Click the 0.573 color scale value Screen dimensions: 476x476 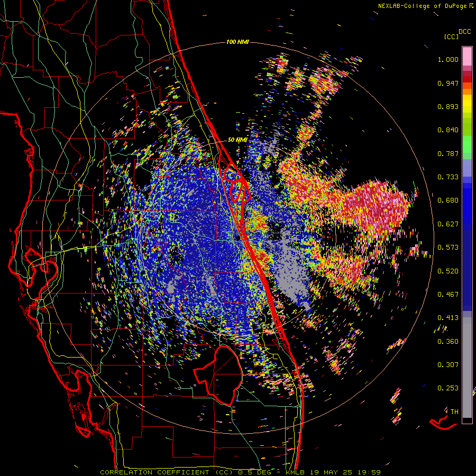click(448, 248)
